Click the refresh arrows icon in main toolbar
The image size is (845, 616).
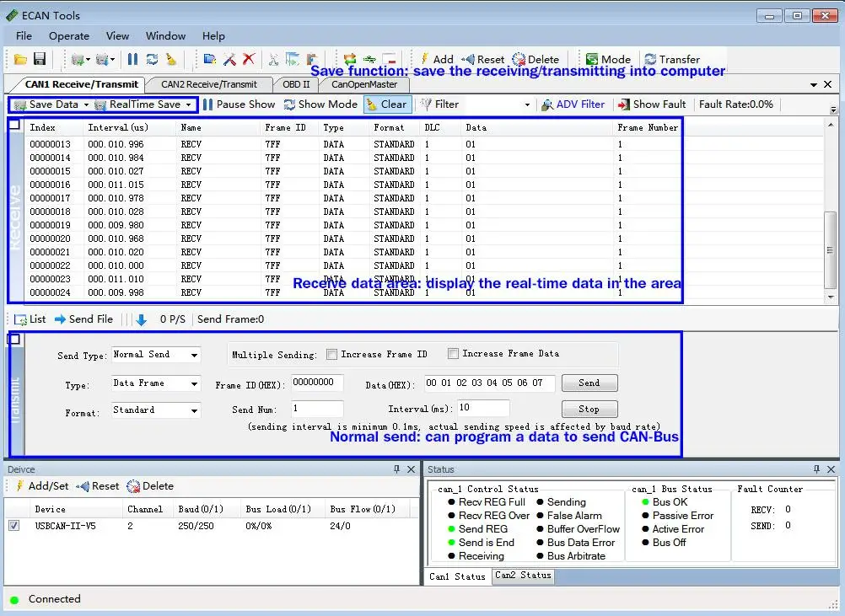point(152,59)
